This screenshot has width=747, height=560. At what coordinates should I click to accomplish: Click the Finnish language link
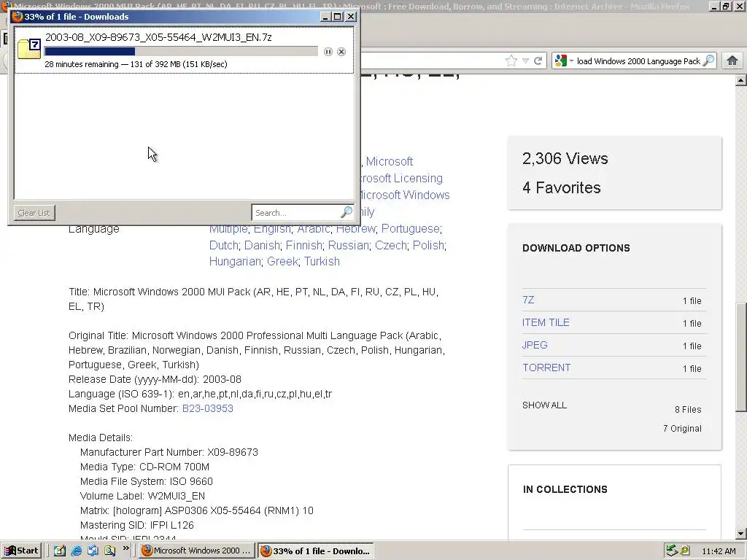click(x=304, y=245)
